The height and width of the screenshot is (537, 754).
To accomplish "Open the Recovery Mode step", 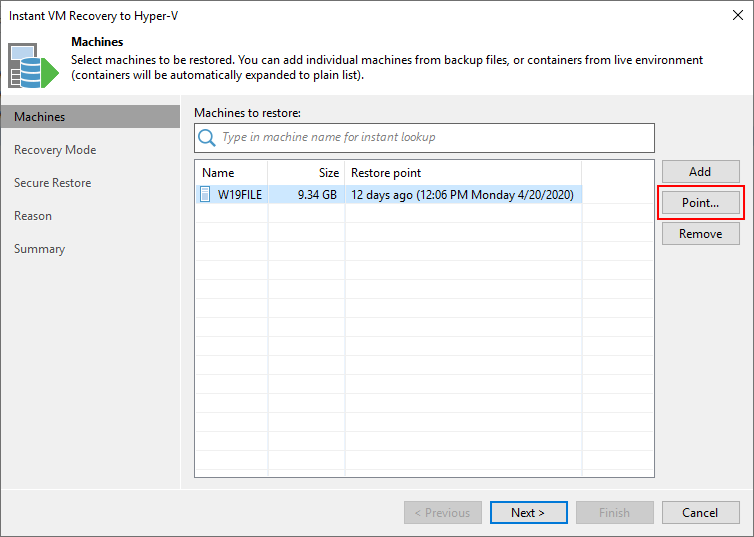I will [x=55, y=150].
